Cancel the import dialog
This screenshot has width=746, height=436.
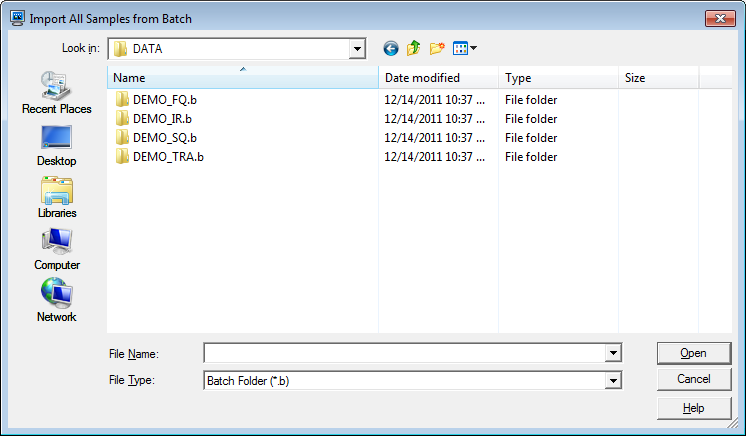[x=694, y=379]
